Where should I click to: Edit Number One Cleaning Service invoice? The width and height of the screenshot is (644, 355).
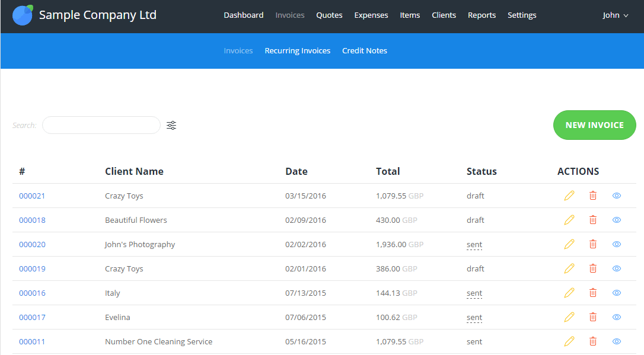(569, 341)
